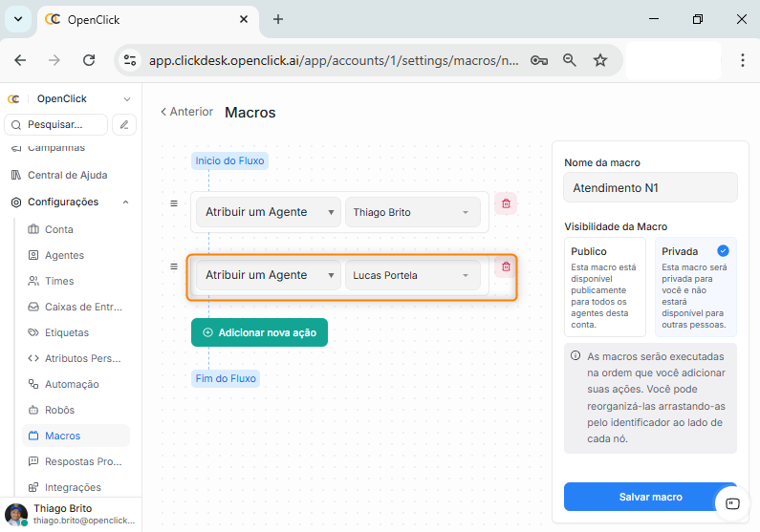
Task: Click the Salvar macro button
Action: click(x=650, y=497)
